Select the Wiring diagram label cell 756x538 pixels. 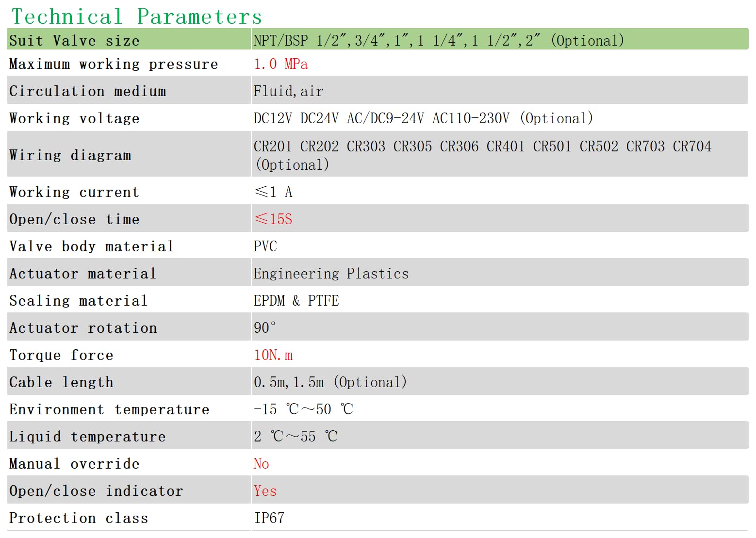click(129, 155)
